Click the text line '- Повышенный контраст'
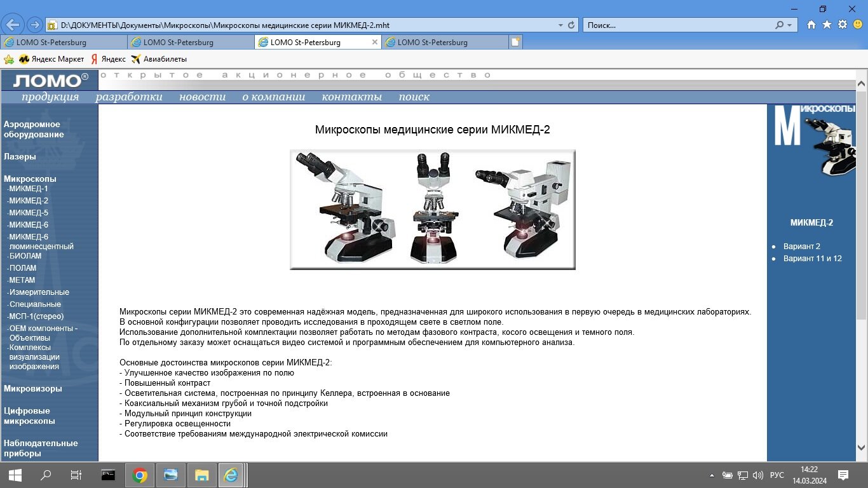This screenshot has width=868, height=488. click(165, 383)
